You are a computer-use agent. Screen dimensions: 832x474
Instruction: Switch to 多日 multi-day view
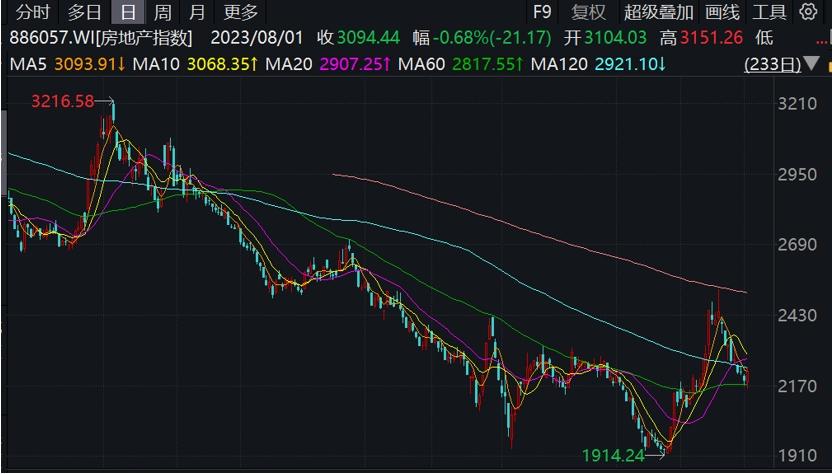[84, 12]
